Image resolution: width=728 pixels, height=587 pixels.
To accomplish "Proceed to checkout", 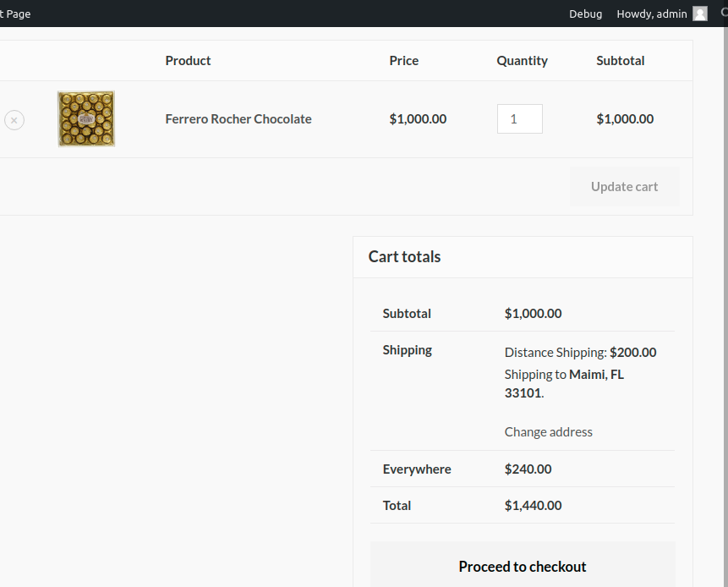I will point(523,567).
